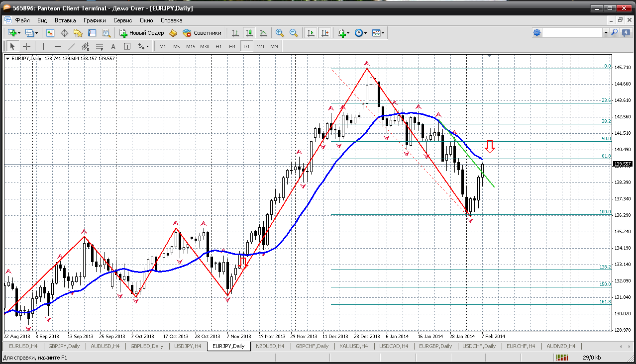
Task: Expand the search field dropdown arrow
Action: point(606,33)
